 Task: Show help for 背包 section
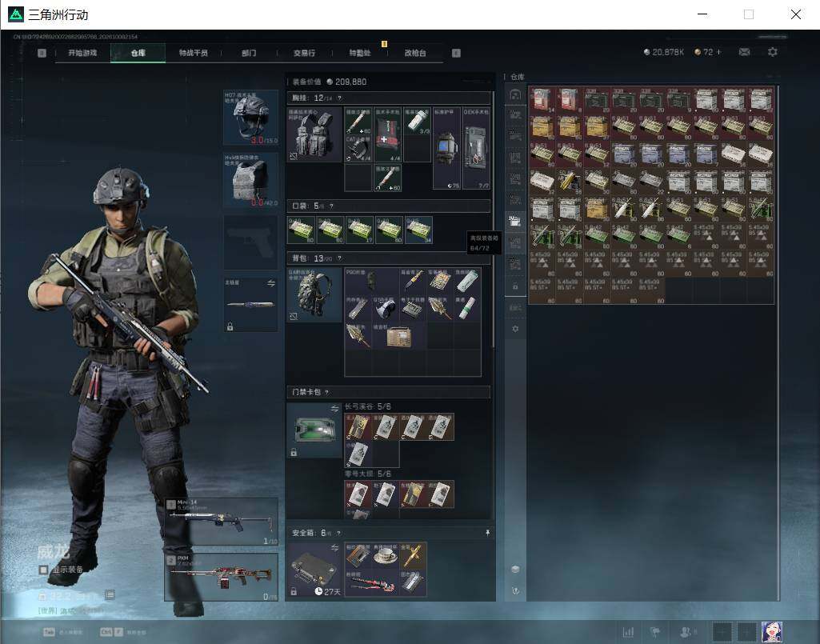tap(339, 258)
